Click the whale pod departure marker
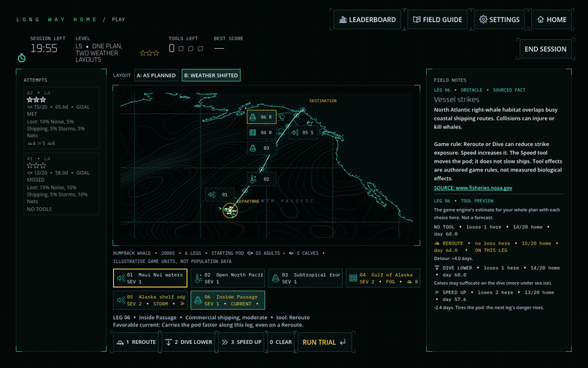 point(230,210)
